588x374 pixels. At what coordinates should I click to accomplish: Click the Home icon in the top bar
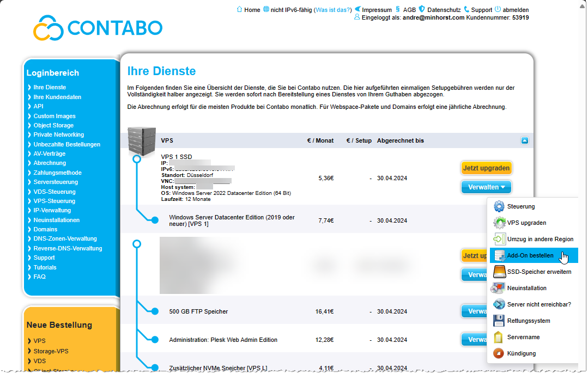pos(239,9)
